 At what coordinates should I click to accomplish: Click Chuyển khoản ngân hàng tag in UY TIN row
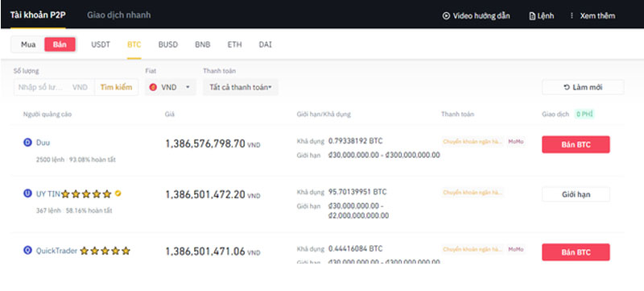[473, 193]
